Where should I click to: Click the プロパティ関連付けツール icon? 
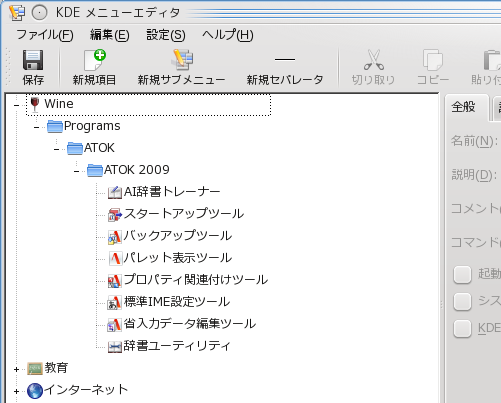[115, 280]
